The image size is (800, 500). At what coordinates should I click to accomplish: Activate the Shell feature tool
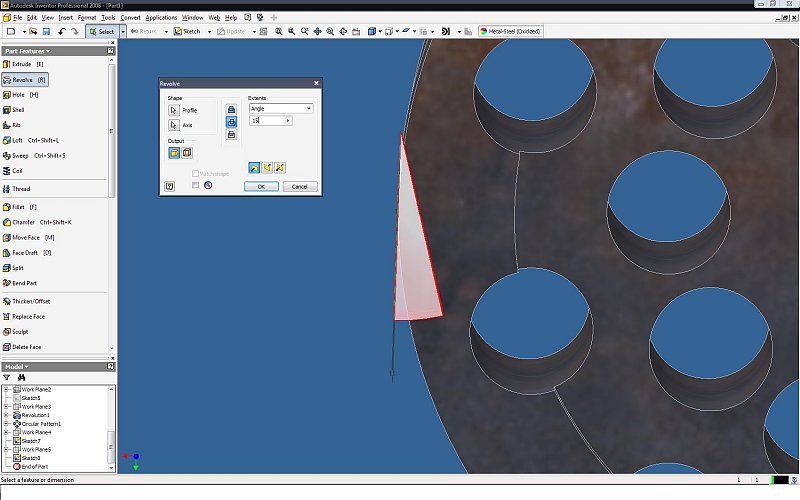click(x=18, y=109)
